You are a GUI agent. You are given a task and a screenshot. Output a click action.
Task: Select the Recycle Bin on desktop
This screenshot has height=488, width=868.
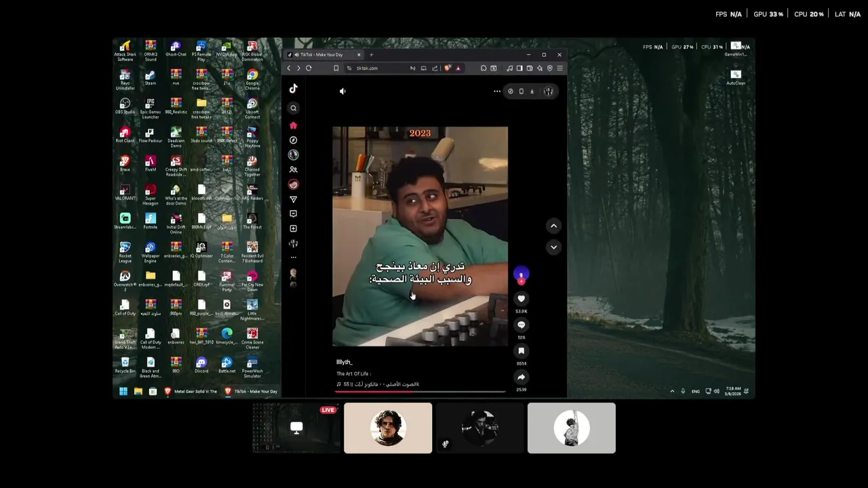pyautogui.click(x=125, y=365)
